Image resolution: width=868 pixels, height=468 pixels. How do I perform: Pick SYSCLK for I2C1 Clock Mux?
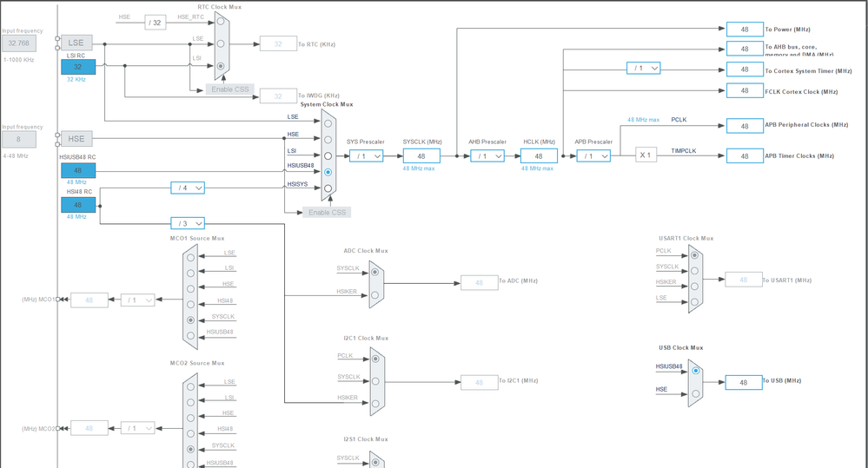click(x=375, y=381)
